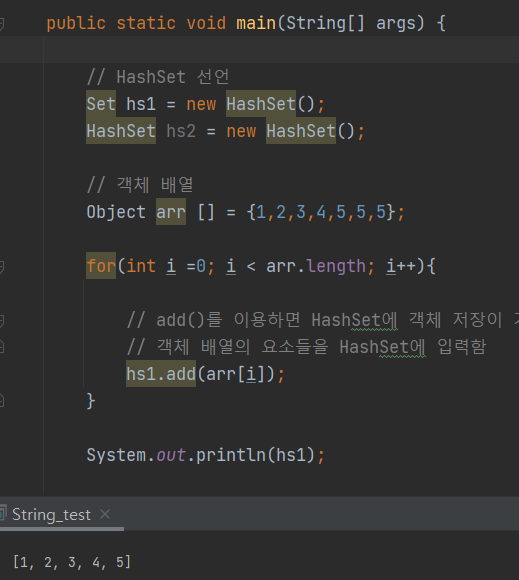Place the cursor on the console output [1, 2, 3, 4, 5]
The width and height of the screenshot is (519, 580).
point(72,562)
